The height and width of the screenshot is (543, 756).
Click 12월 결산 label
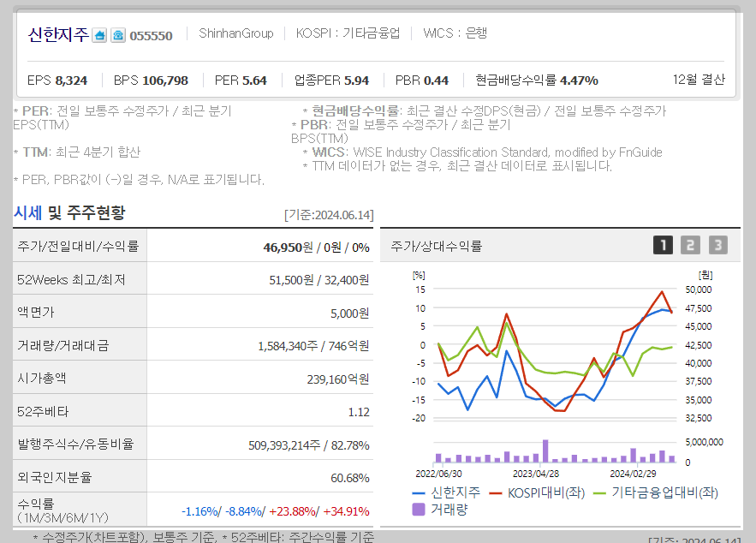point(699,80)
